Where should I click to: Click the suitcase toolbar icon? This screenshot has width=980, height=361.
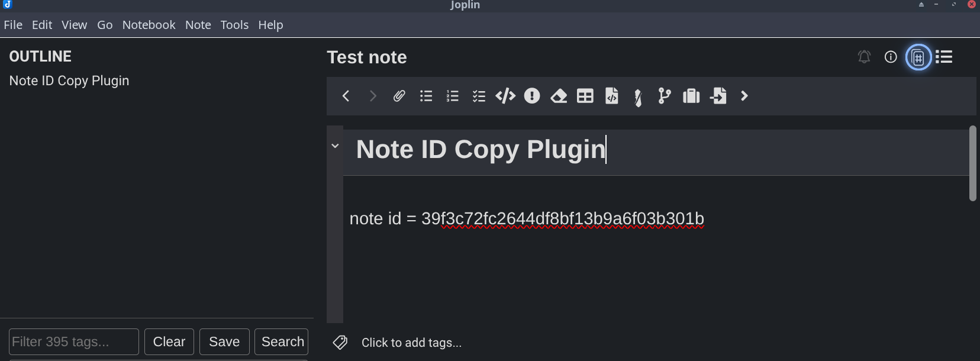coord(691,96)
